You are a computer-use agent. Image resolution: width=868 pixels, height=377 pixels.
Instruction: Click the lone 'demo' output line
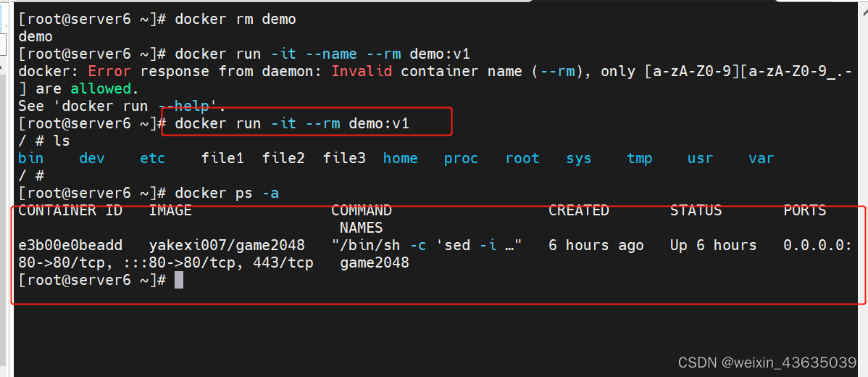tap(36, 37)
